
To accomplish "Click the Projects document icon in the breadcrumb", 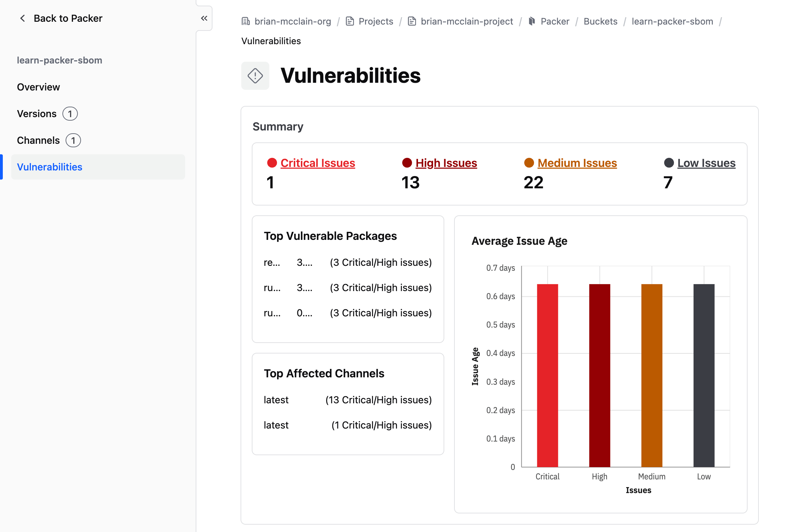I will pos(350,21).
